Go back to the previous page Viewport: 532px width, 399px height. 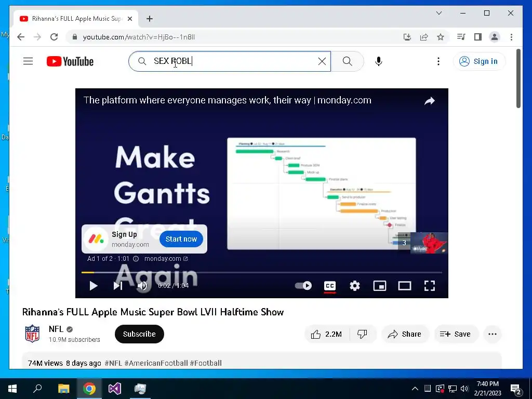click(21, 37)
